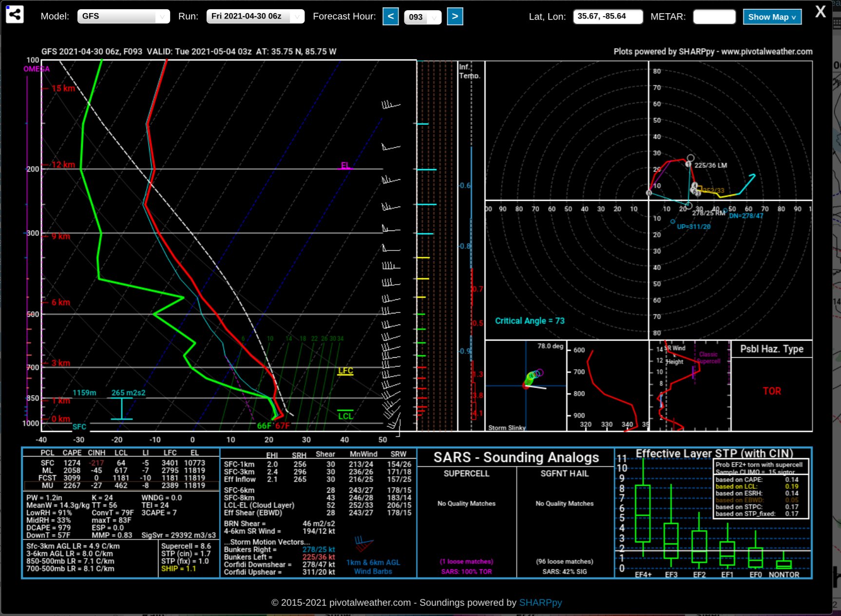The width and height of the screenshot is (841, 616).
Task: Click the NONTOR box plot label
Action: click(784, 575)
